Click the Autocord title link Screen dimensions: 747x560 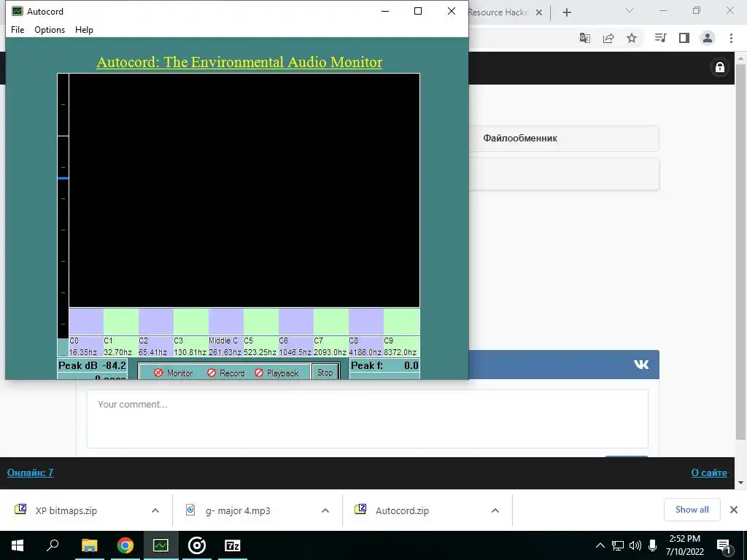tap(239, 62)
